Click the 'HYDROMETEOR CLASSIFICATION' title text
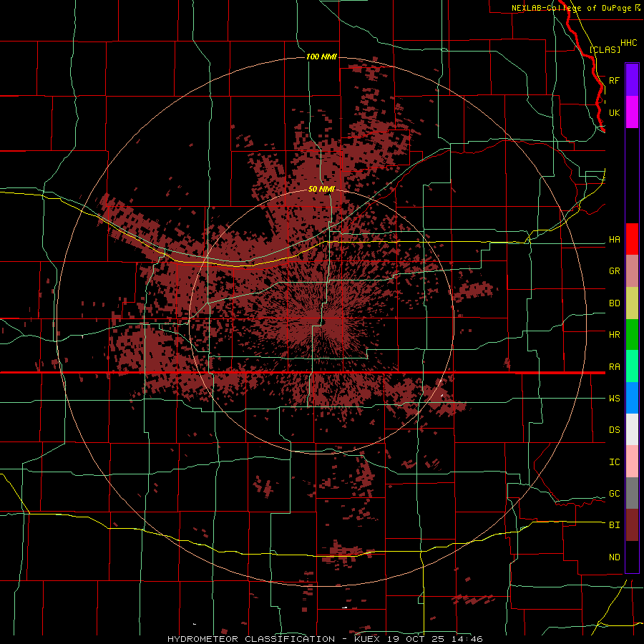Image resolution: width=644 pixels, height=644 pixels. (x=251, y=639)
